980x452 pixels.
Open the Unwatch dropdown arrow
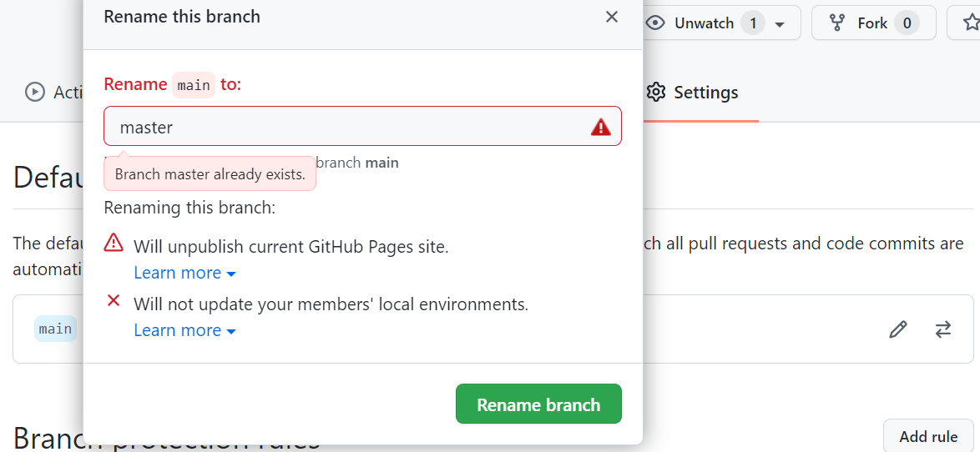point(780,24)
